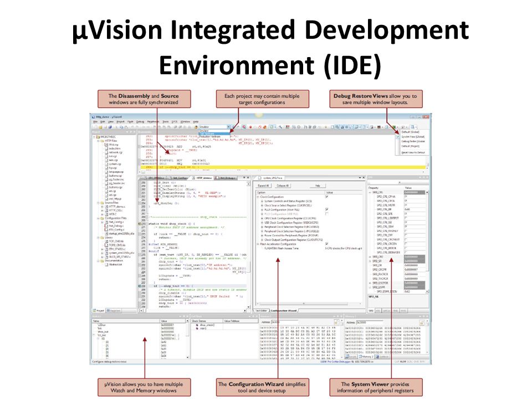Toggle the SPI2_CR1_MSTR checkbox
The width and height of the screenshot is (532, 399).
coord(406,205)
